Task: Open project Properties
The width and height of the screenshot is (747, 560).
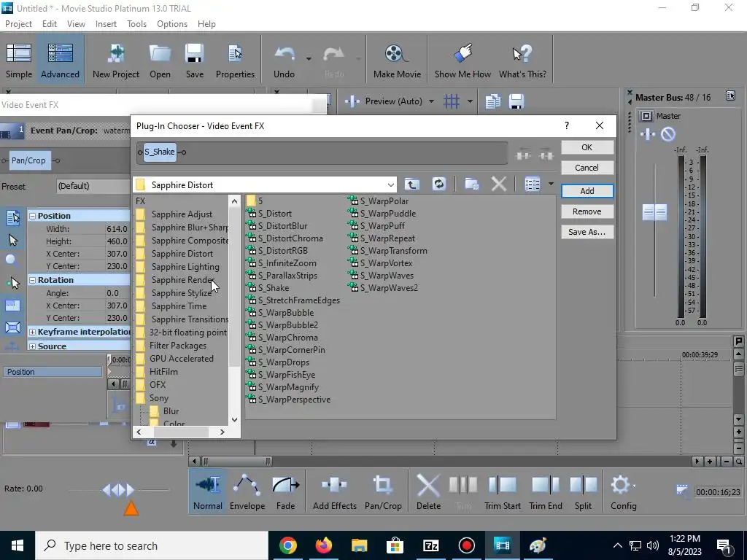Action: click(x=235, y=60)
